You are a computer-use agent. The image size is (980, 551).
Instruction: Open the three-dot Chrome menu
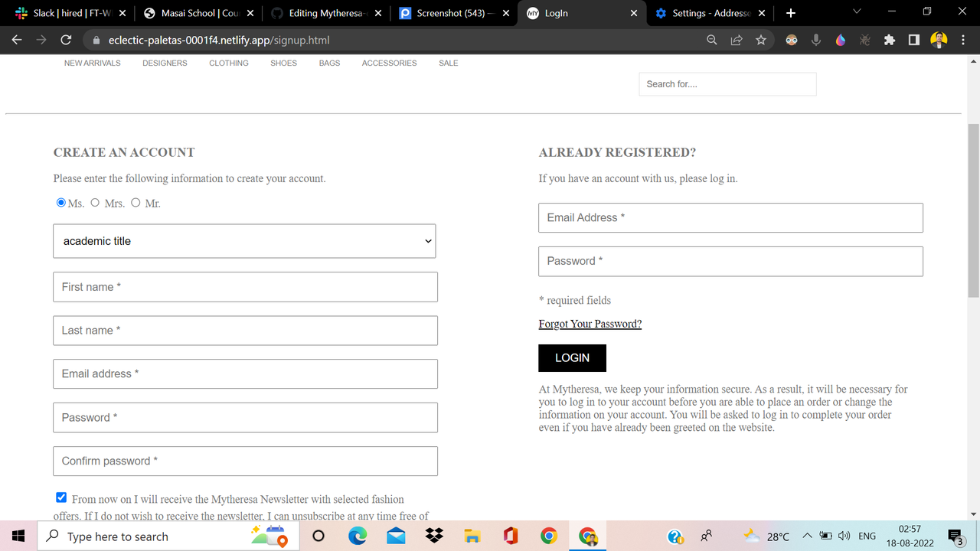tap(963, 39)
